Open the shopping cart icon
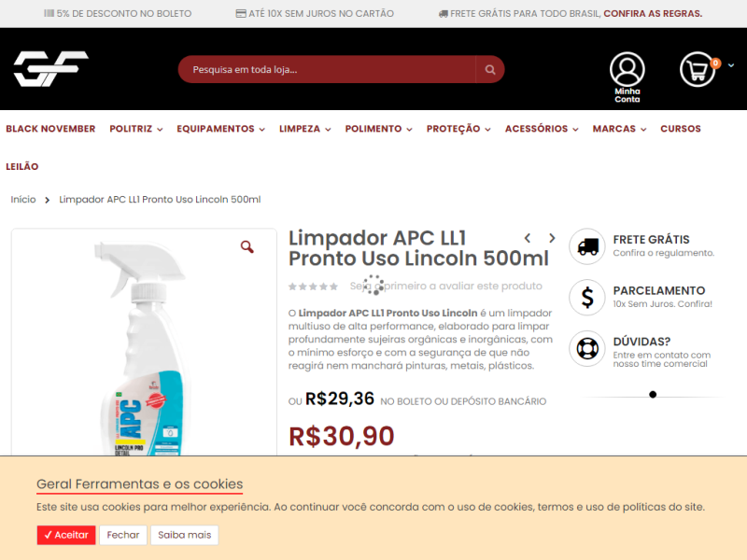 698,69
